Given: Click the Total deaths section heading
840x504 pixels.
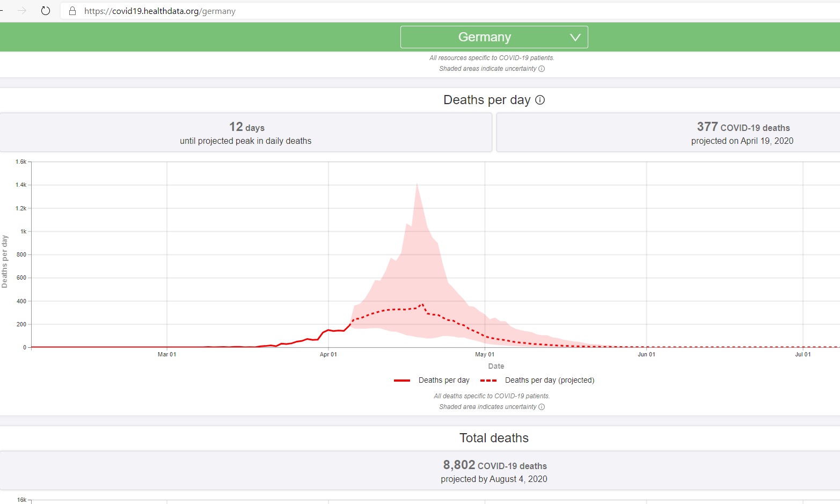Looking at the screenshot, I should (494, 438).
